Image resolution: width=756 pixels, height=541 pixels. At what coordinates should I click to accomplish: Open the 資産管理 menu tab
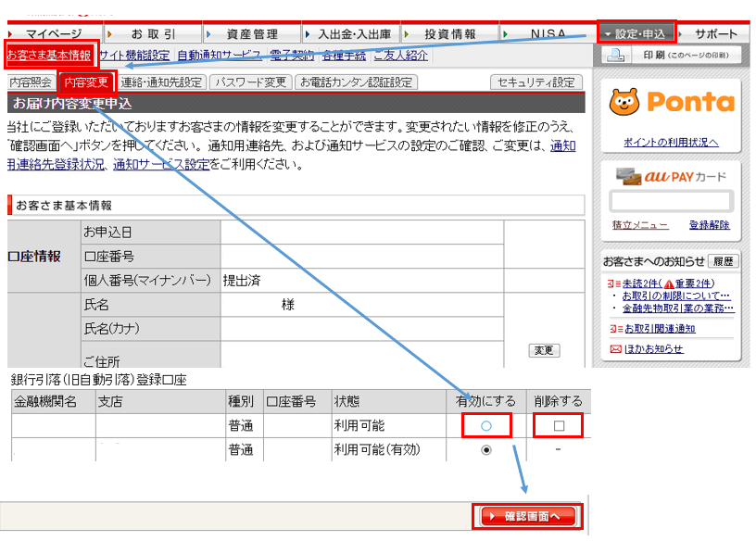(252, 33)
